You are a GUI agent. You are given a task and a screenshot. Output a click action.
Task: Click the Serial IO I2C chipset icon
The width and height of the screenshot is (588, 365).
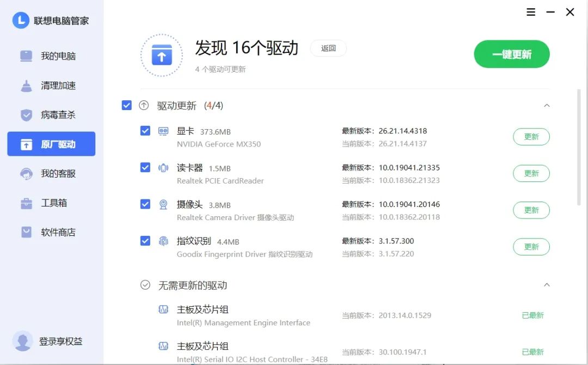(x=163, y=346)
